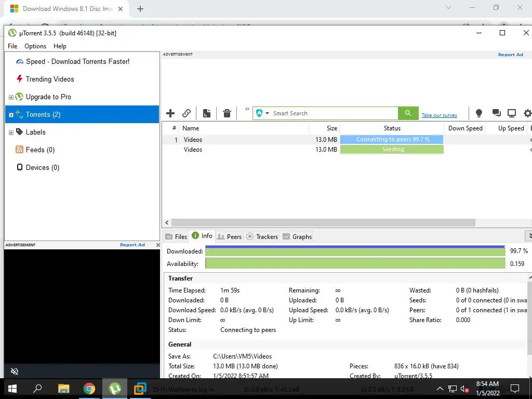
Task: Click the chat bubbles icon in toolbar
Action: click(496, 113)
